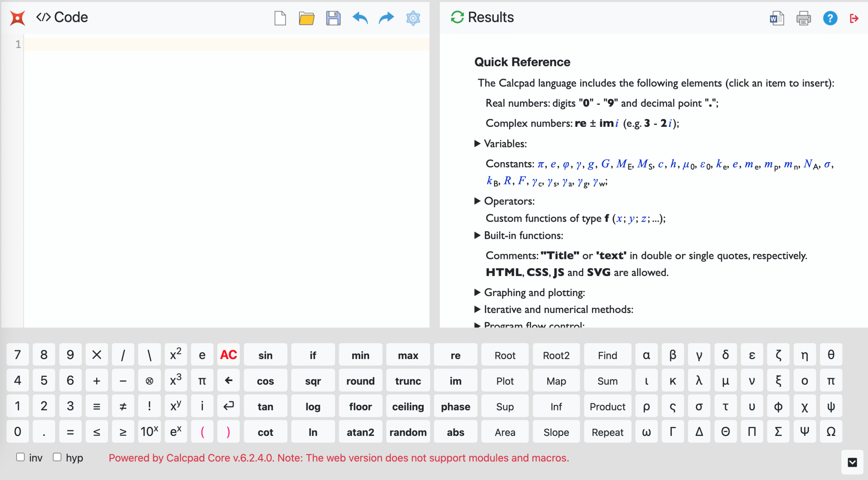The width and height of the screenshot is (868, 480).
Task: Insert the sin function key
Action: tap(265, 355)
